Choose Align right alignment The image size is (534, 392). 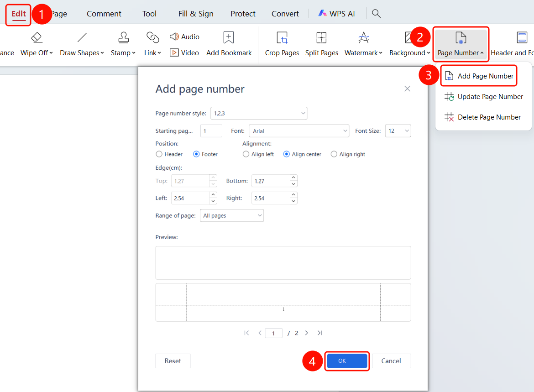(334, 154)
